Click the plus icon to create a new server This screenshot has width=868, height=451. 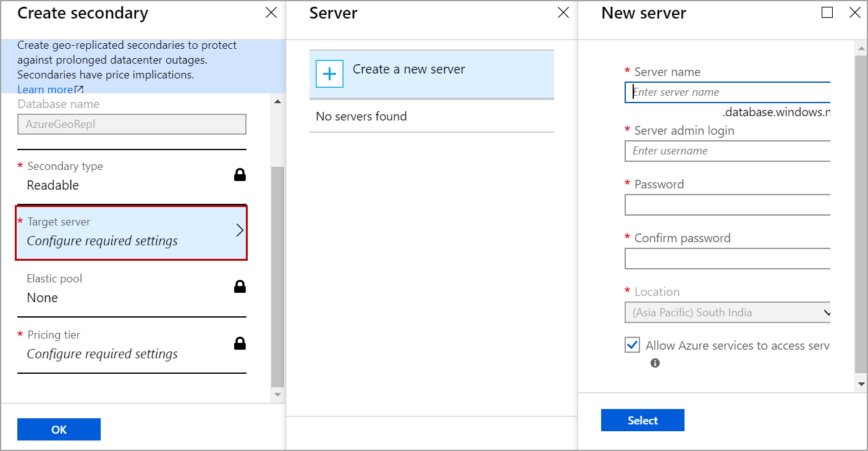[330, 74]
